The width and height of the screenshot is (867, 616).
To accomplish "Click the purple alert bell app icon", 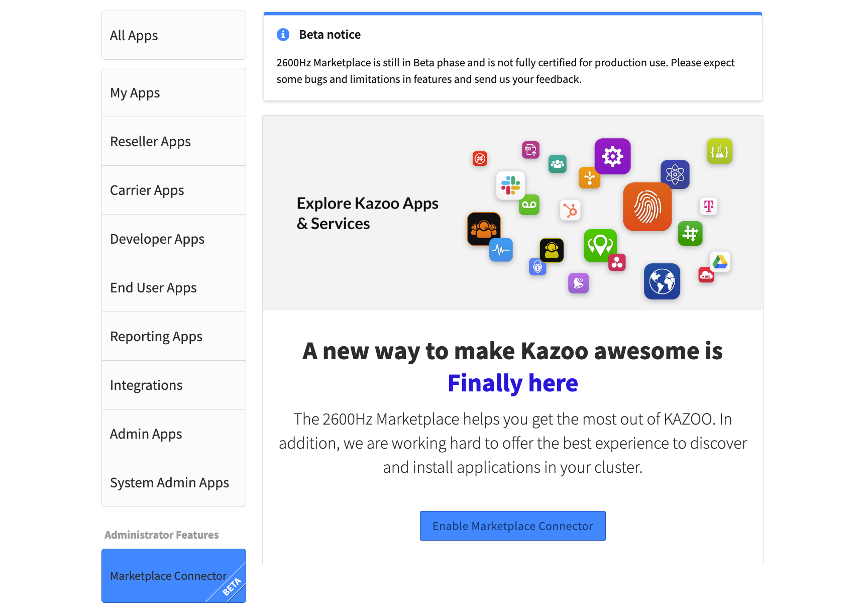I will point(578,283).
